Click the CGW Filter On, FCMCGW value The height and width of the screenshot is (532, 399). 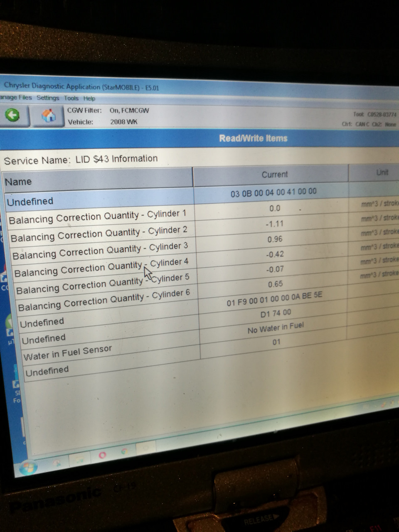(x=129, y=111)
